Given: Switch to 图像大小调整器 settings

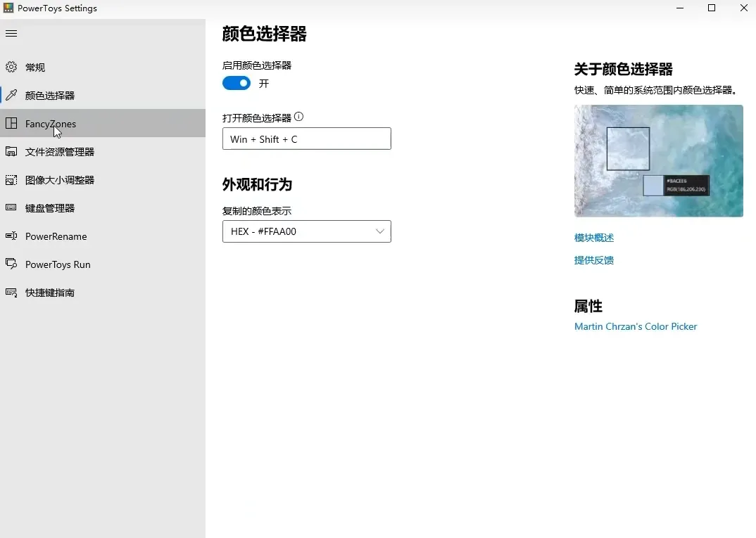Looking at the screenshot, I should [103, 179].
